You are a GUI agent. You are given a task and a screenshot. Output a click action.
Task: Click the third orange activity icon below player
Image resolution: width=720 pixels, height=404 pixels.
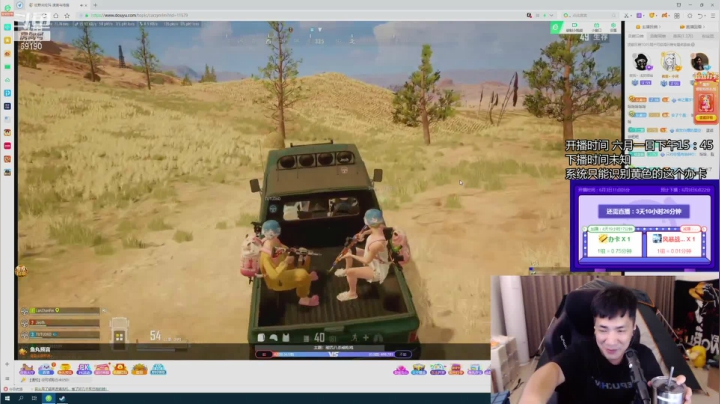(x=65, y=369)
